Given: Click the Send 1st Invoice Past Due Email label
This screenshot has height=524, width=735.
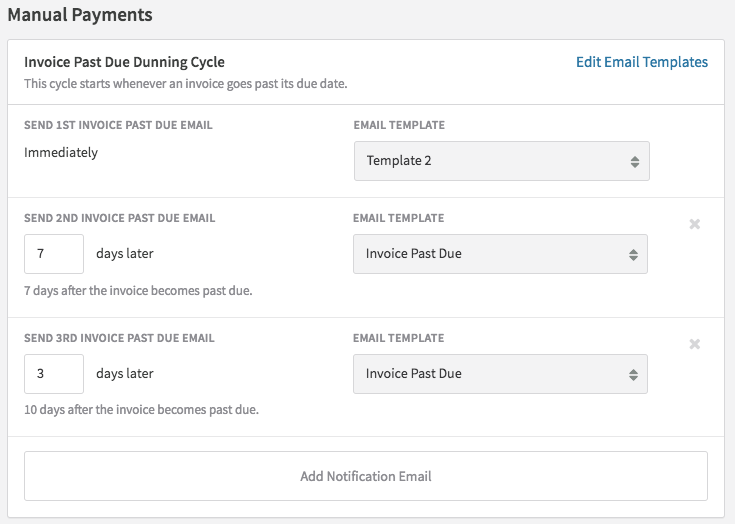Looking at the screenshot, I should coord(118,125).
